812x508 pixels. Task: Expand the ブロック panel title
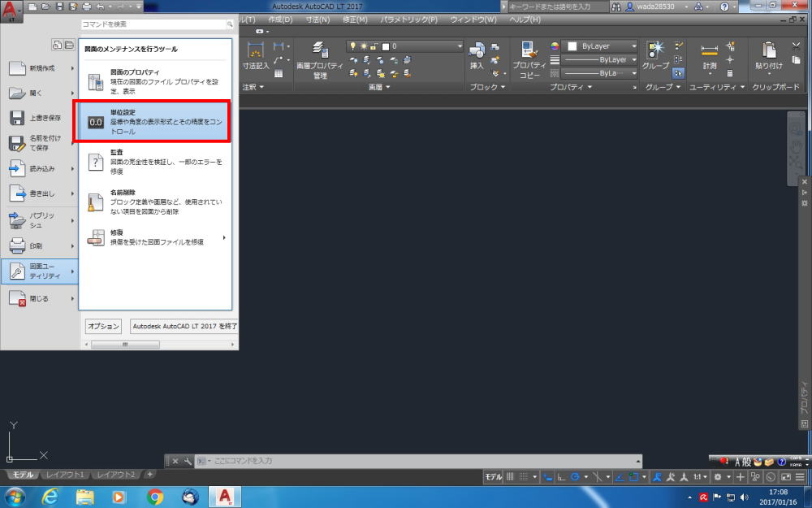pyautogui.click(x=487, y=87)
